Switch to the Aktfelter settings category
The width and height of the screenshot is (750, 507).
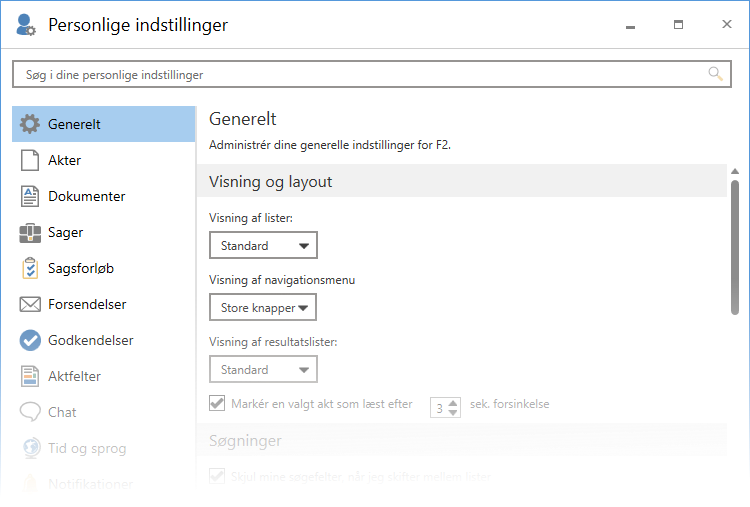pos(74,376)
